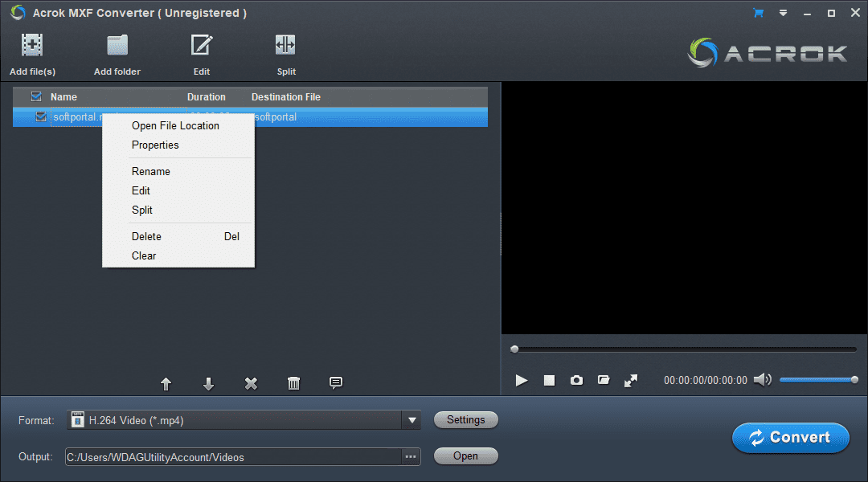Viewport: 868px width, 482px height.
Task: Click the softportal destination file cell
Action: pos(276,116)
